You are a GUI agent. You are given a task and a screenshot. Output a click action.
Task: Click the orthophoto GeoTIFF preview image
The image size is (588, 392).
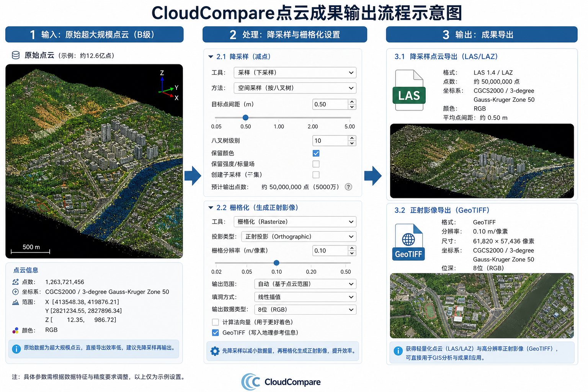click(x=482, y=305)
